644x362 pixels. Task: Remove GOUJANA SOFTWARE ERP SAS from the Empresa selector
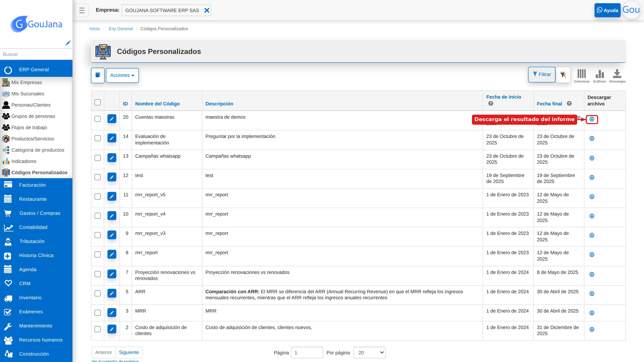tap(206, 10)
